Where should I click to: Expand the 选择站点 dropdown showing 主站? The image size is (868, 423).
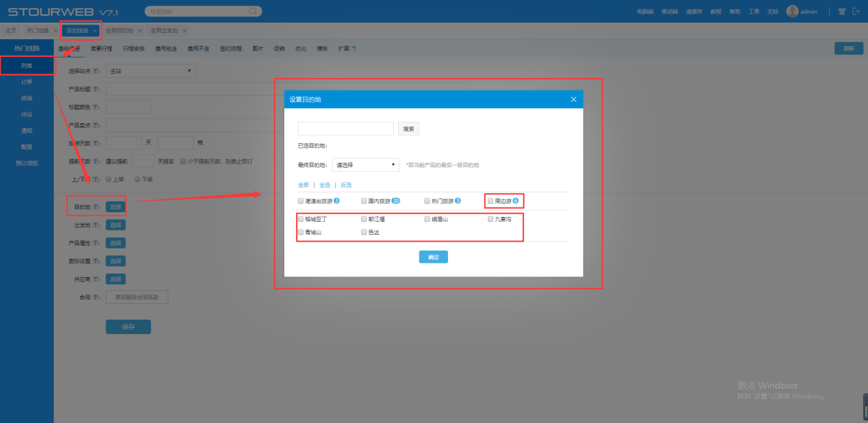[x=151, y=71]
